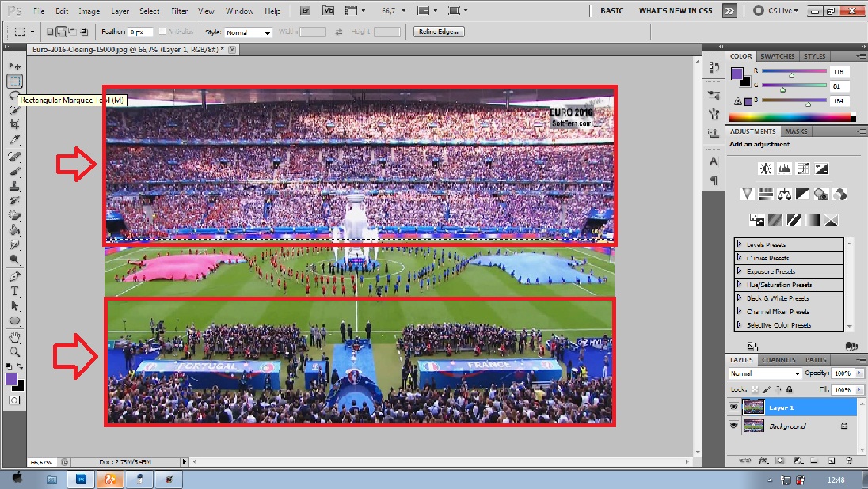Select the Ellipse shape tool

click(14, 320)
